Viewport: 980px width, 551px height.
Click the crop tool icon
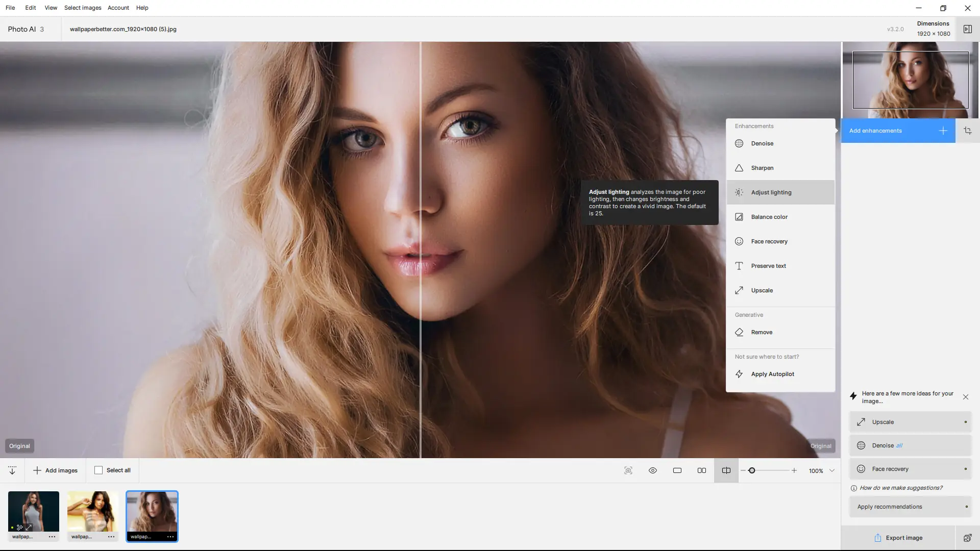pos(967,131)
